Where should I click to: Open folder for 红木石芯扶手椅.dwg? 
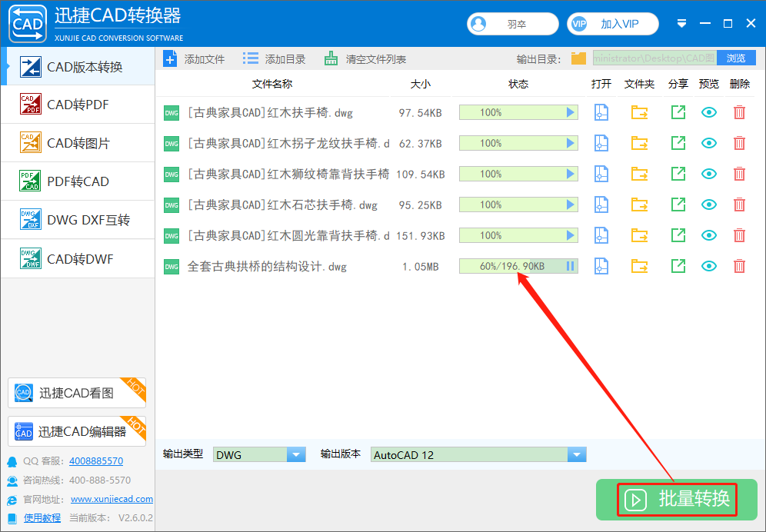click(x=639, y=204)
